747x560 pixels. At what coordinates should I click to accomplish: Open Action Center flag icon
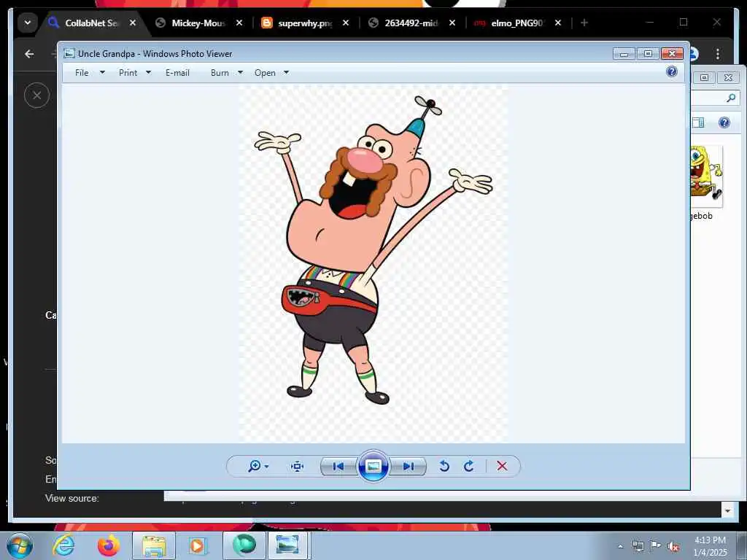click(655, 546)
